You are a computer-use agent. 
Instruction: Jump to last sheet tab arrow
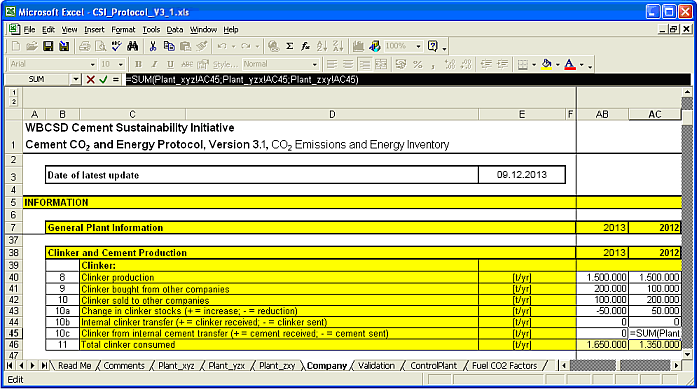44,365
